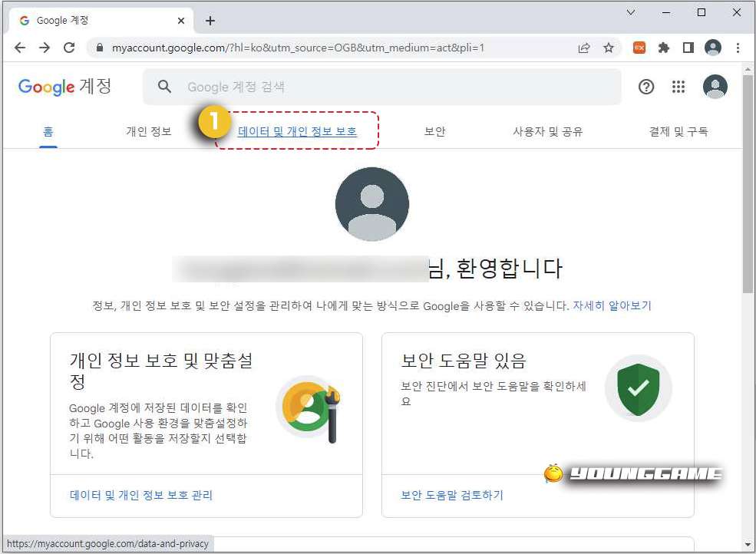The width and height of the screenshot is (756, 554).
Task: Reload the Google account page
Action: pos(69,48)
